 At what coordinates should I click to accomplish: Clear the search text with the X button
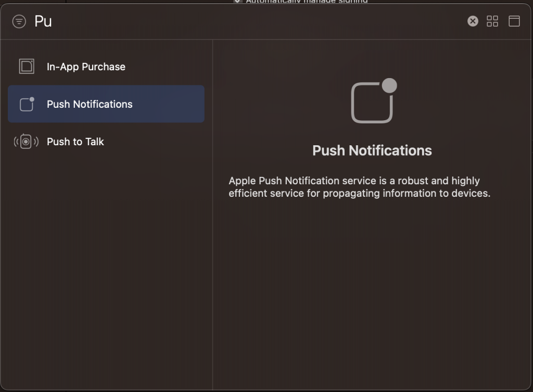(x=473, y=21)
